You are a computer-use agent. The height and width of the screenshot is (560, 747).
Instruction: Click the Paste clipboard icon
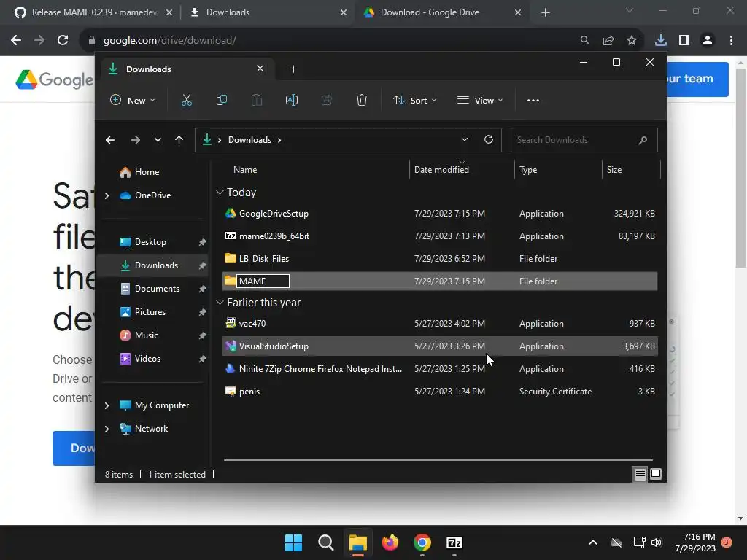click(x=256, y=100)
